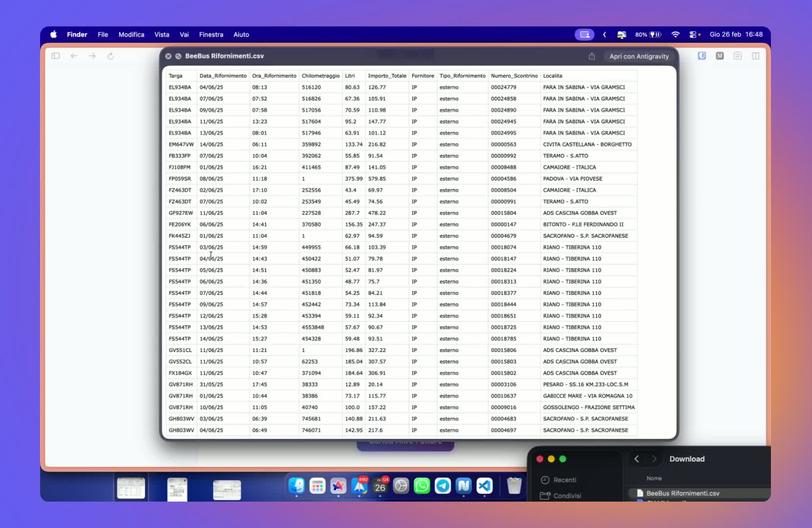Image resolution: width=812 pixels, height=528 pixels.
Task: Click the forward arrow in background browser window
Action: click(92, 56)
